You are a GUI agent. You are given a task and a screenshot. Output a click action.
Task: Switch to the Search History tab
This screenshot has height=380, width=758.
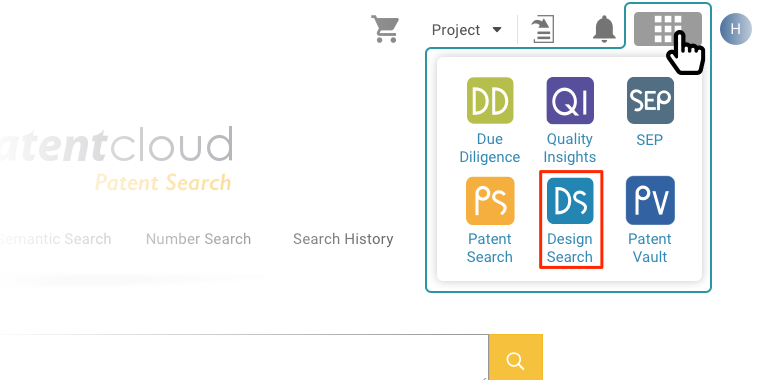(x=343, y=239)
